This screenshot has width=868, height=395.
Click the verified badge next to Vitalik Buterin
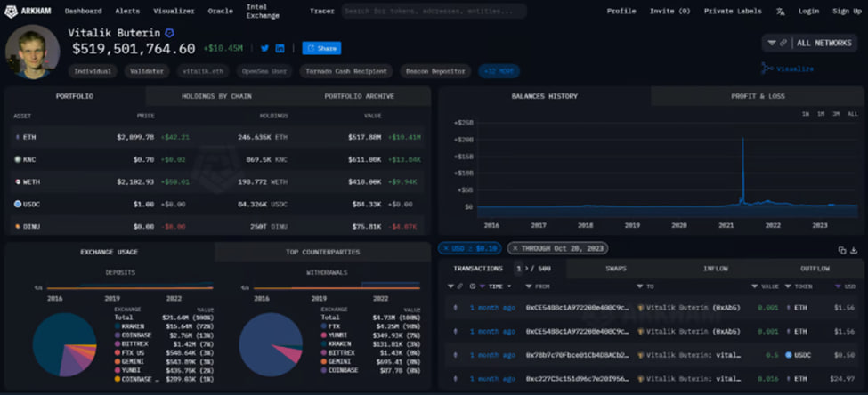(170, 33)
